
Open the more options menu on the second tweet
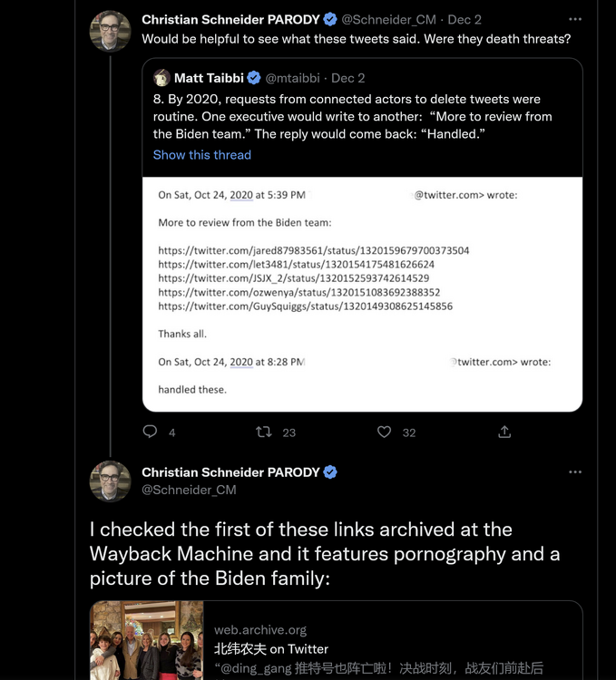point(575,472)
